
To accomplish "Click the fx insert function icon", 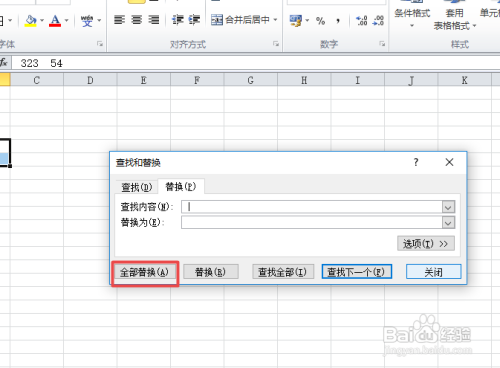I will (4, 63).
